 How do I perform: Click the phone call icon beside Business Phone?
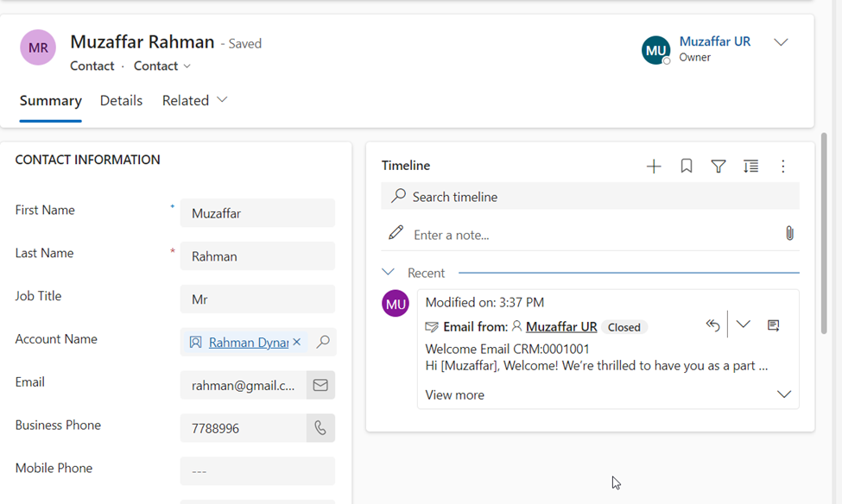[320, 428]
